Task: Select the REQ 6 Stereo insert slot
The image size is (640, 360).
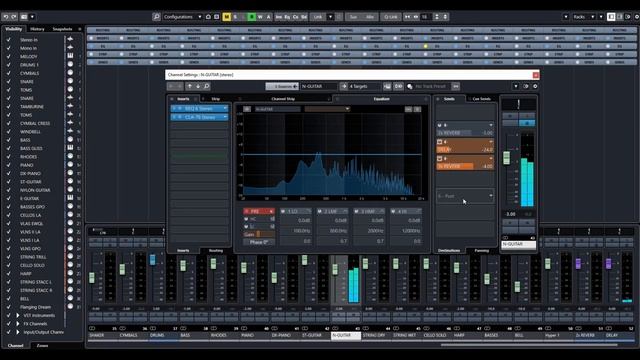Action: (199, 108)
